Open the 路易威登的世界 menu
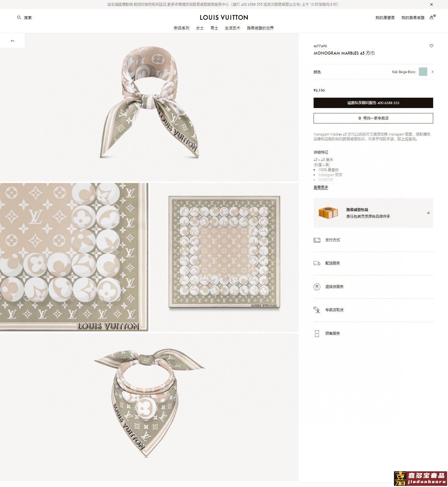The height and width of the screenshot is (487, 448). [x=260, y=28]
